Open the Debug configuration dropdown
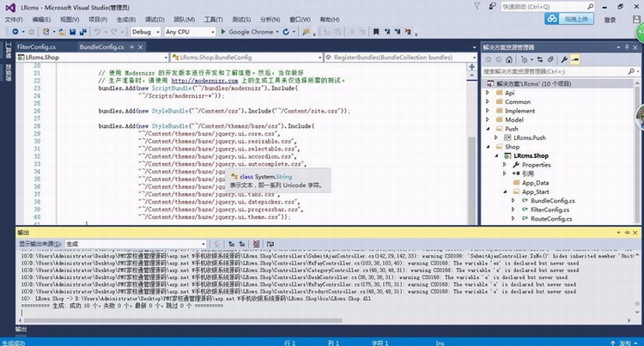644x346 pixels. (144, 32)
